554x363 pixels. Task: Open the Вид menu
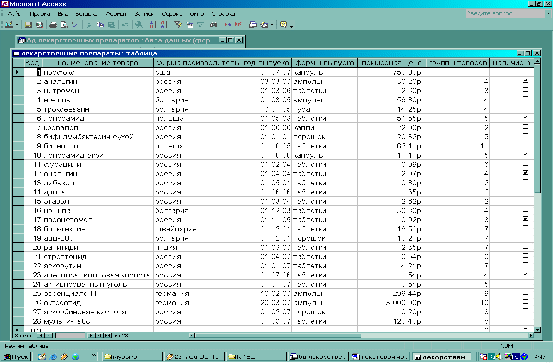tap(62, 14)
